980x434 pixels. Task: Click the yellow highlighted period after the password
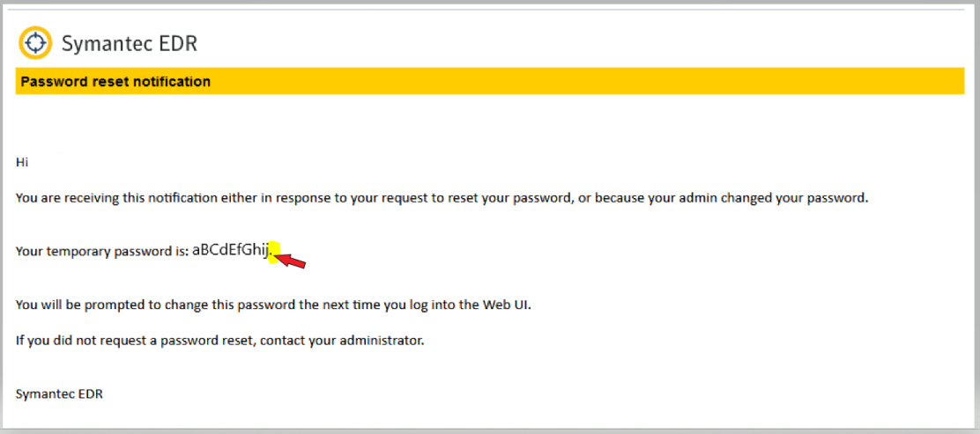click(273, 252)
